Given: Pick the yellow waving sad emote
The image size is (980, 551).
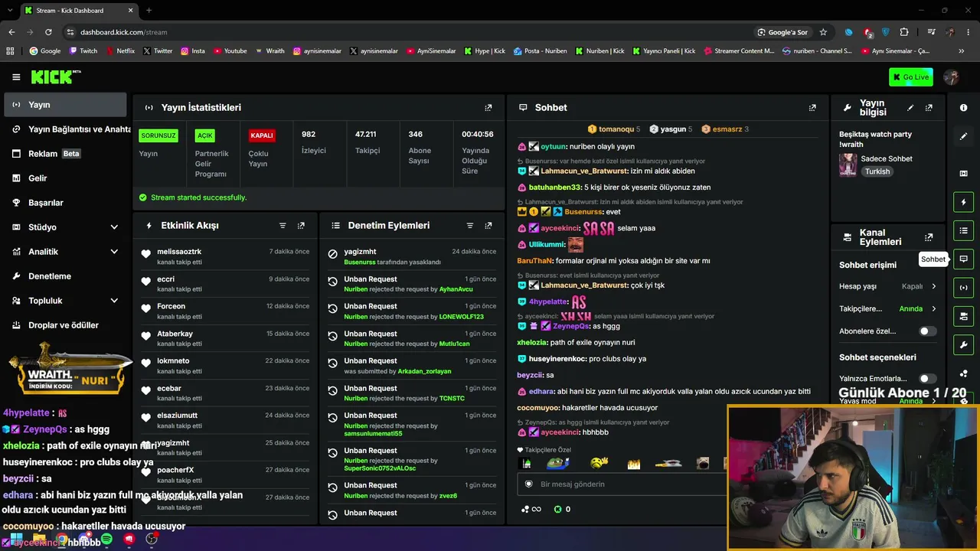Looking at the screenshot, I should pos(599,463).
